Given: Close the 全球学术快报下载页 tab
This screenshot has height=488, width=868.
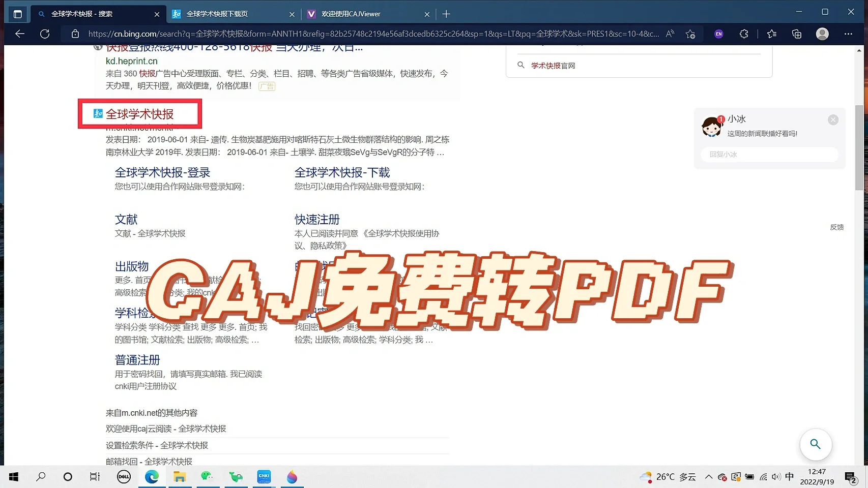Looking at the screenshot, I should [x=292, y=14].
